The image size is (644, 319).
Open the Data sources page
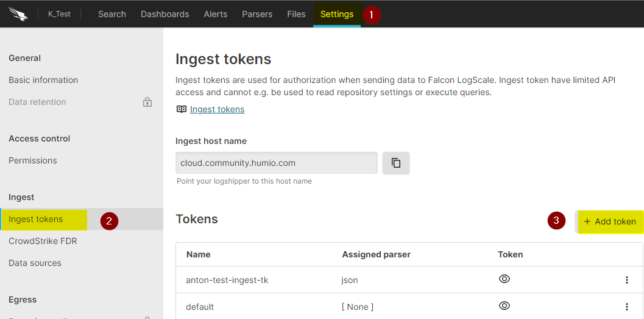(35, 263)
